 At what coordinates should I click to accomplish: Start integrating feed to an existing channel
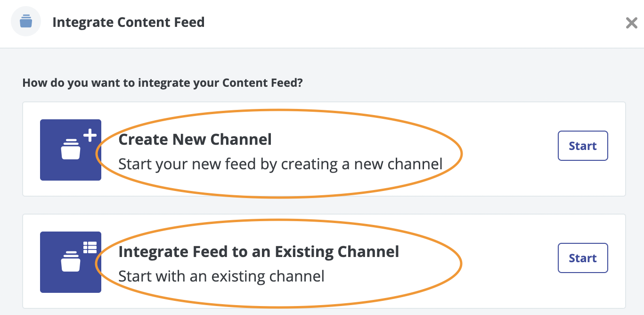pos(583,258)
